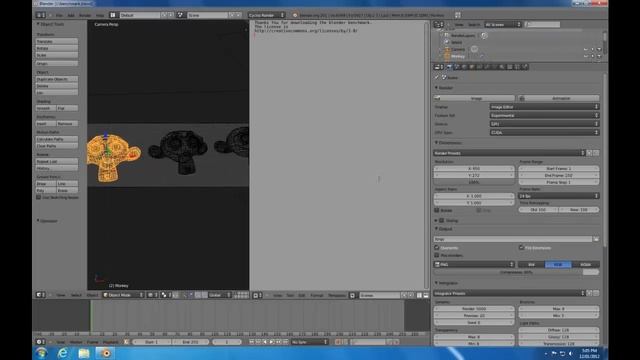
Task: Open the timeline editor type icon
Action: click(x=40, y=342)
